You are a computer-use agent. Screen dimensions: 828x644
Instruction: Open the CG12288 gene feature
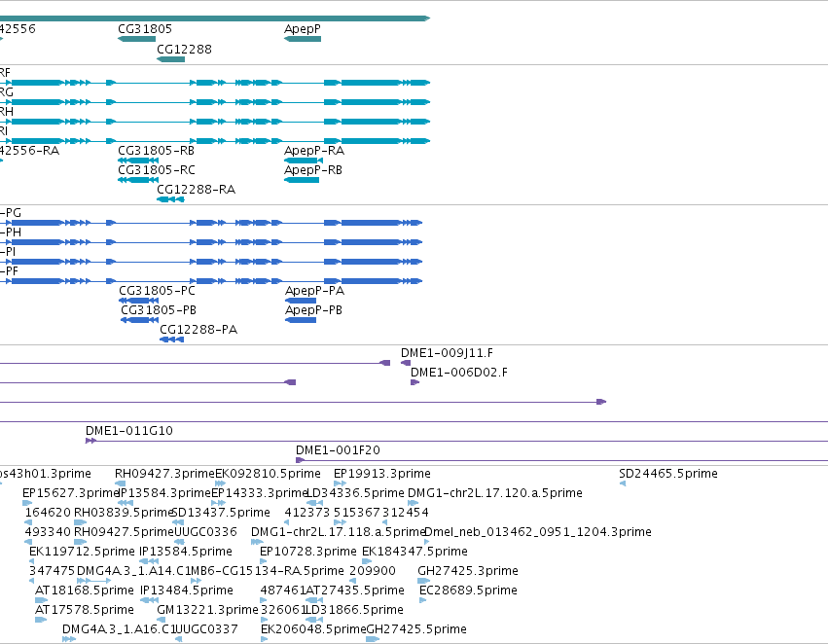pos(170,59)
